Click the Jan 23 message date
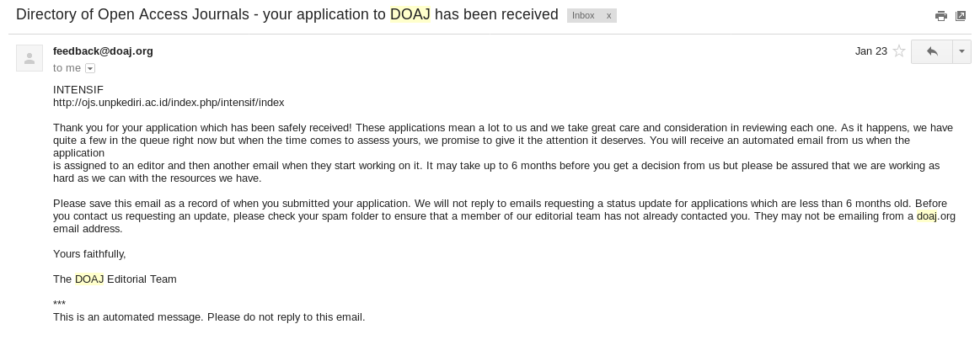 pos(870,51)
